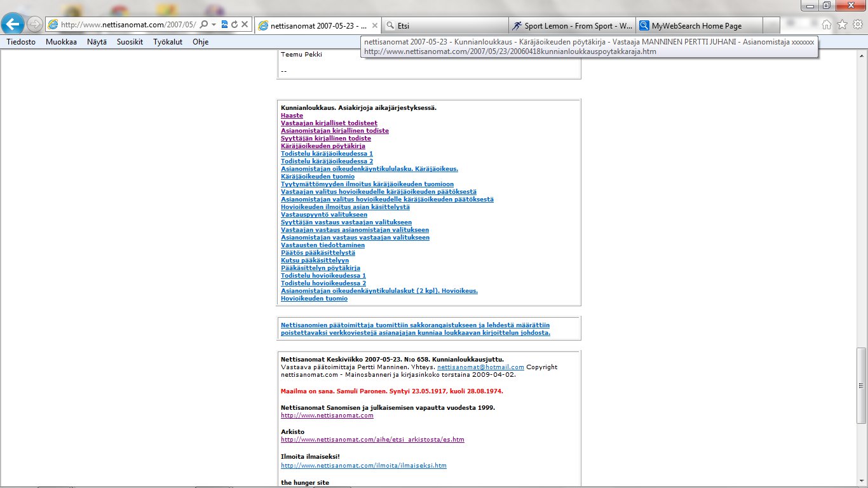Open the Tiedosto menu
The image size is (868, 488).
click(x=21, y=42)
